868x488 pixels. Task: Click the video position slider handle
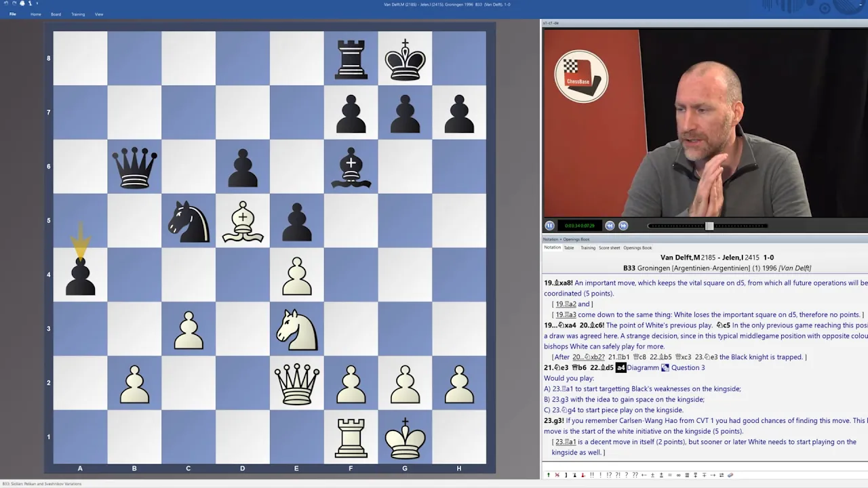[x=709, y=226]
